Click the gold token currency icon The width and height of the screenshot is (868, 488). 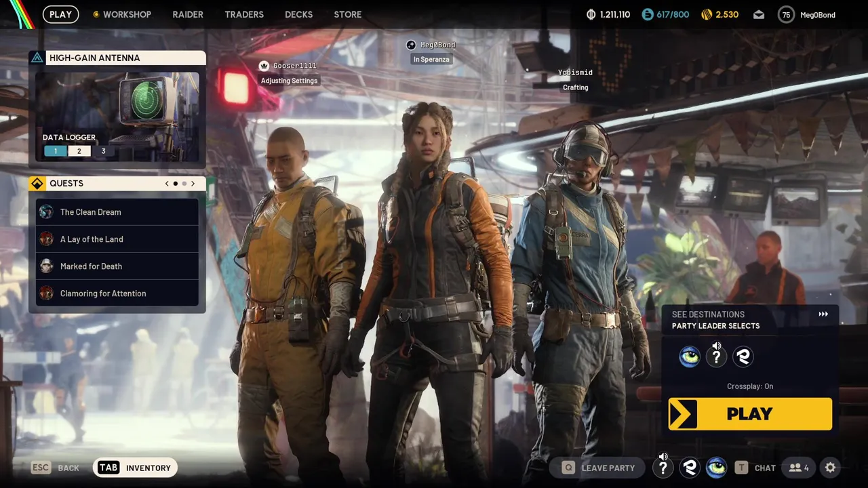706,14
